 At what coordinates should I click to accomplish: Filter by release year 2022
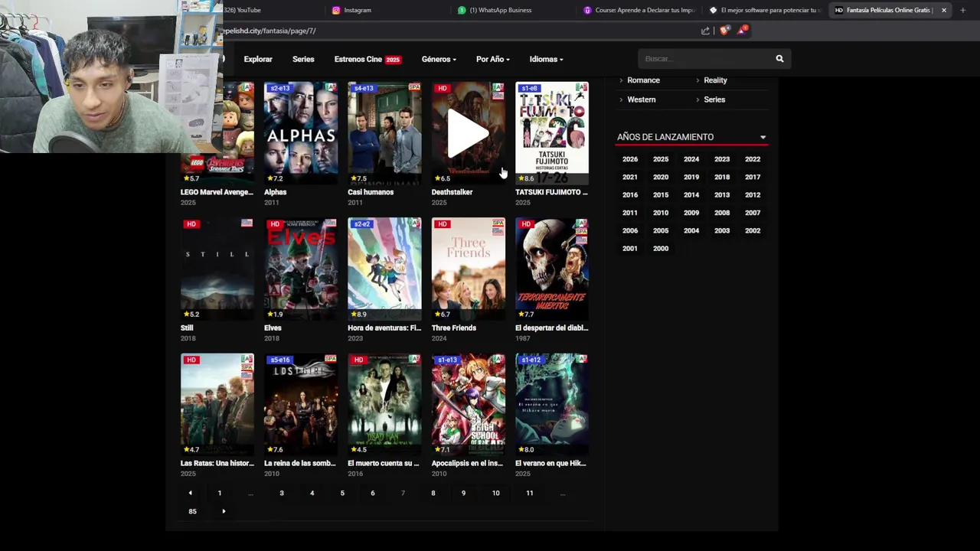click(x=753, y=159)
